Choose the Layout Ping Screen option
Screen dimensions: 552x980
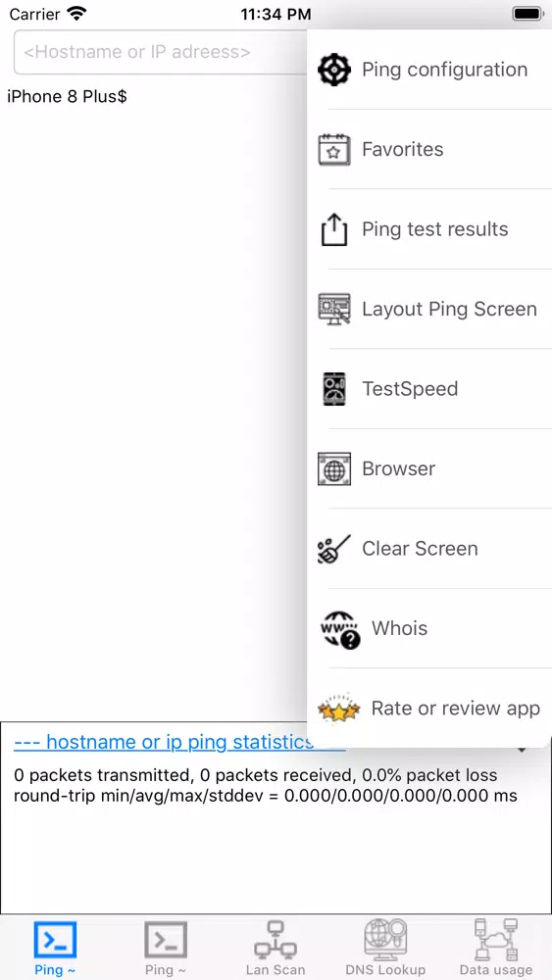point(429,309)
